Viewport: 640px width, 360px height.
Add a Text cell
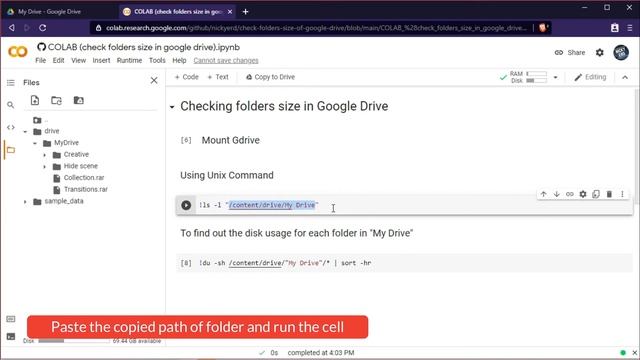[x=218, y=77]
